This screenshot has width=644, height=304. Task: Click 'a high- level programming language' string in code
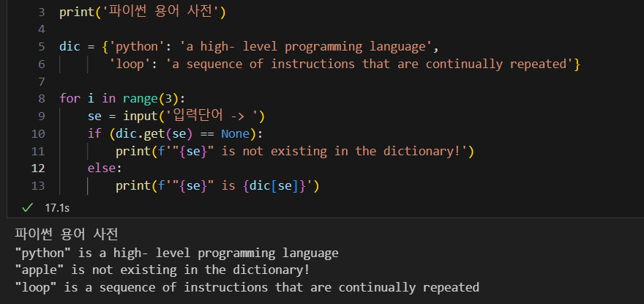(x=306, y=46)
